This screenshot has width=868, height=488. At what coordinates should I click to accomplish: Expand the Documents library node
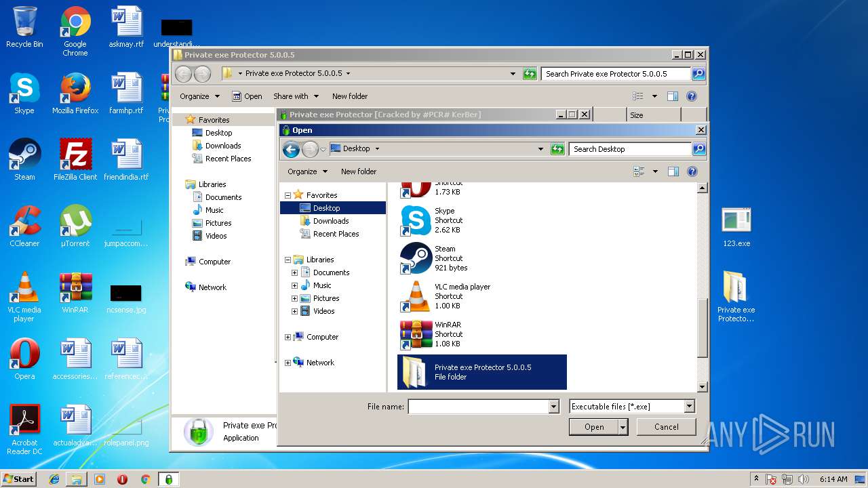(x=294, y=272)
